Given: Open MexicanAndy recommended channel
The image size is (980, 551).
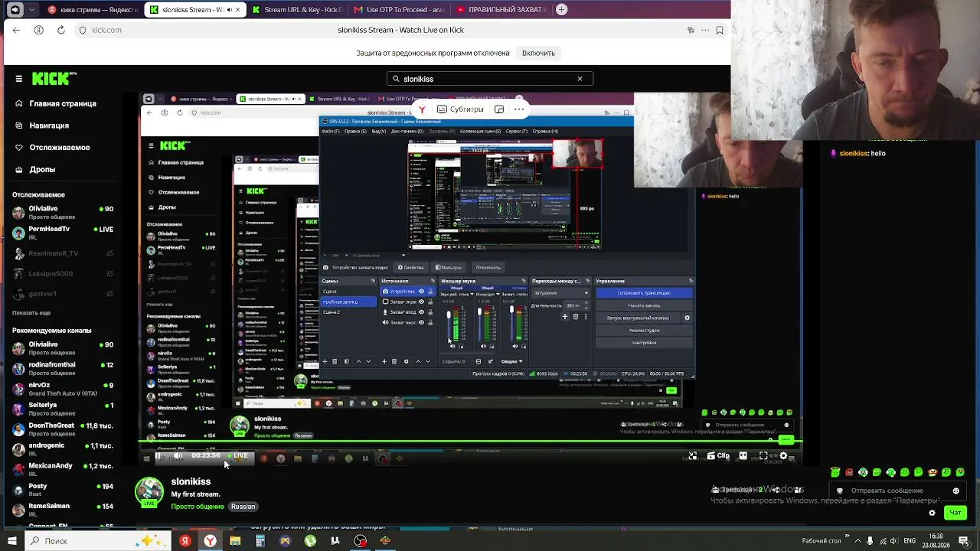Looking at the screenshot, I should (63, 469).
